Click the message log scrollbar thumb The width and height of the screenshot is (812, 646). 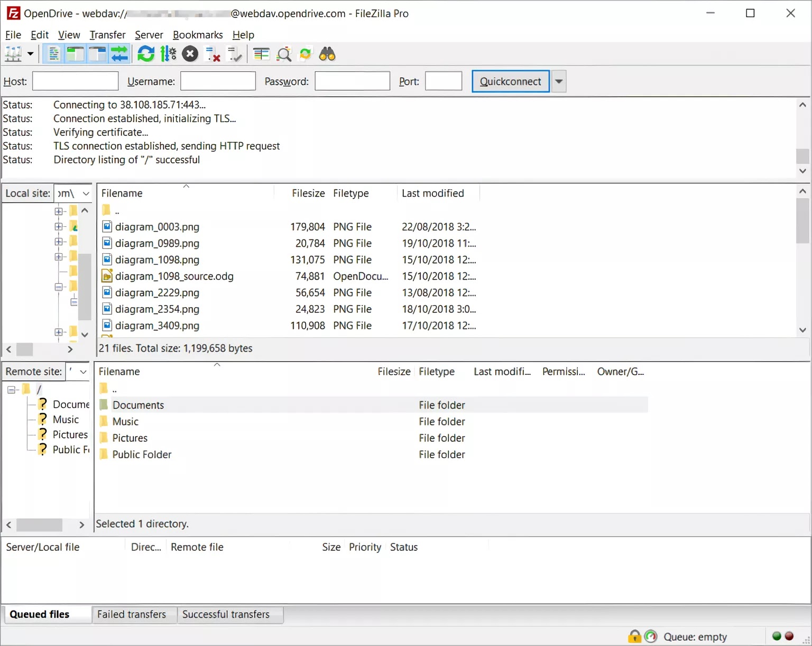(802, 156)
